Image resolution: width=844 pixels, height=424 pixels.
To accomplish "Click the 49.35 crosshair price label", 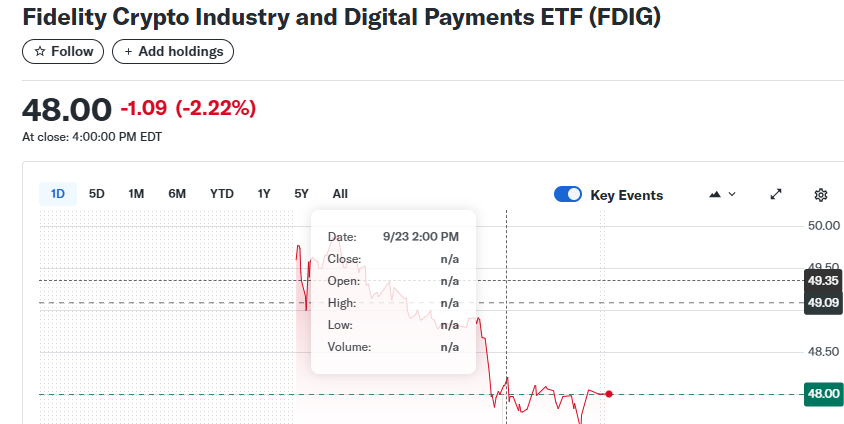I will 823,280.
